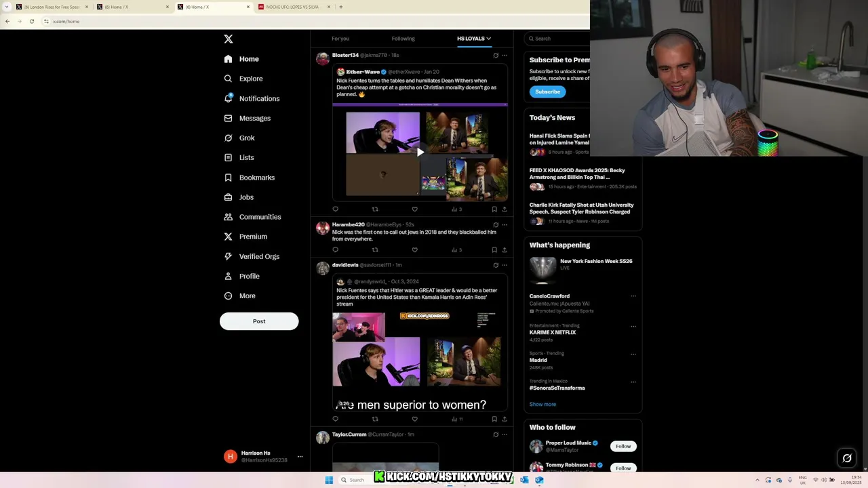Open the Charlie Kirk news story

pos(582,213)
